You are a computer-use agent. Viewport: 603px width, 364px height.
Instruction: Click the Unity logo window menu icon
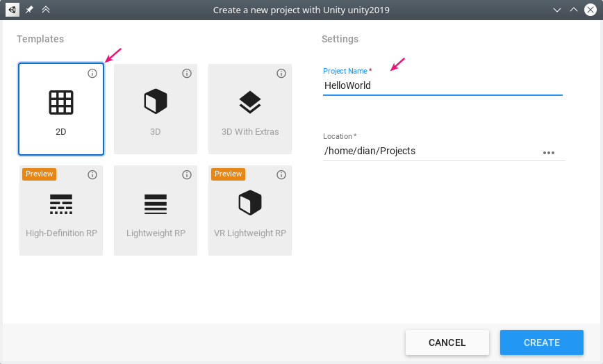pyautogui.click(x=13, y=10)
